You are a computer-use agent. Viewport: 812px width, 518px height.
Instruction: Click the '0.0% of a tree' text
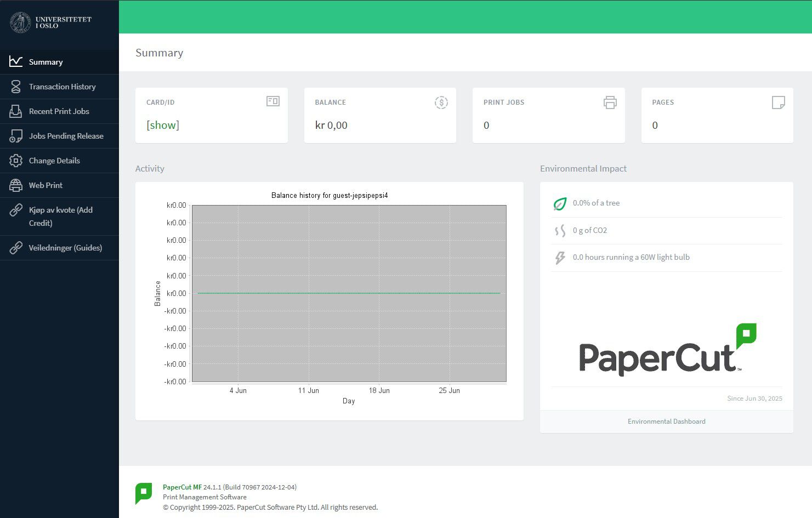click(x=596, y=203)
